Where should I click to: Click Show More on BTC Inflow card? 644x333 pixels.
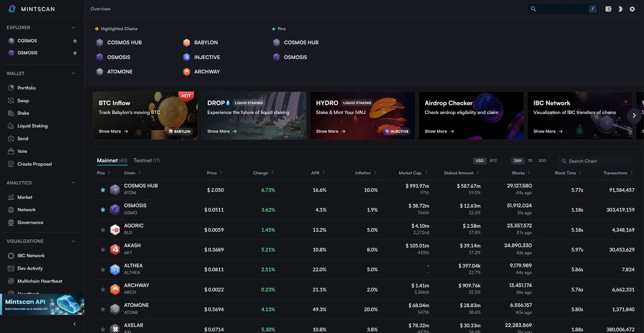click(113, 131)
